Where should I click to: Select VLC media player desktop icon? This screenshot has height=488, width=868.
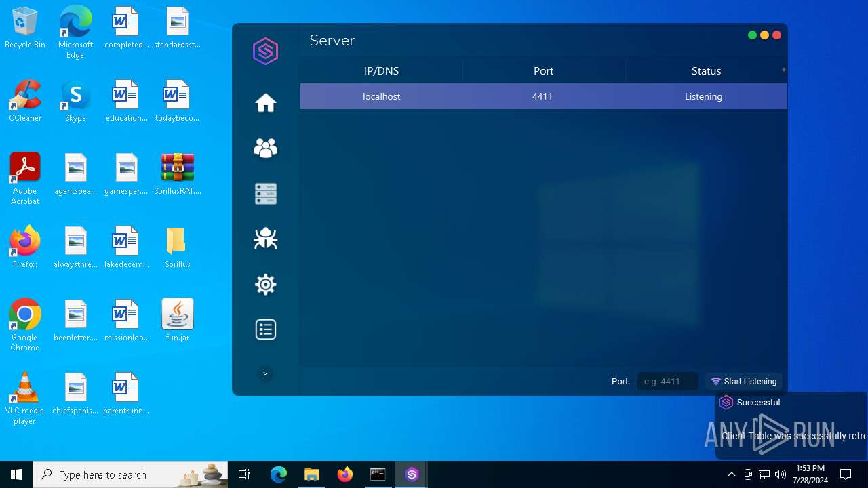tap(25, 399)
